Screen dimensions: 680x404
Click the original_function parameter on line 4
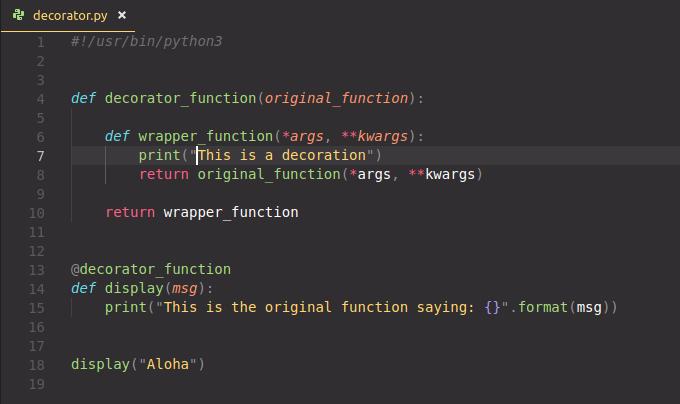coord(336,99)
